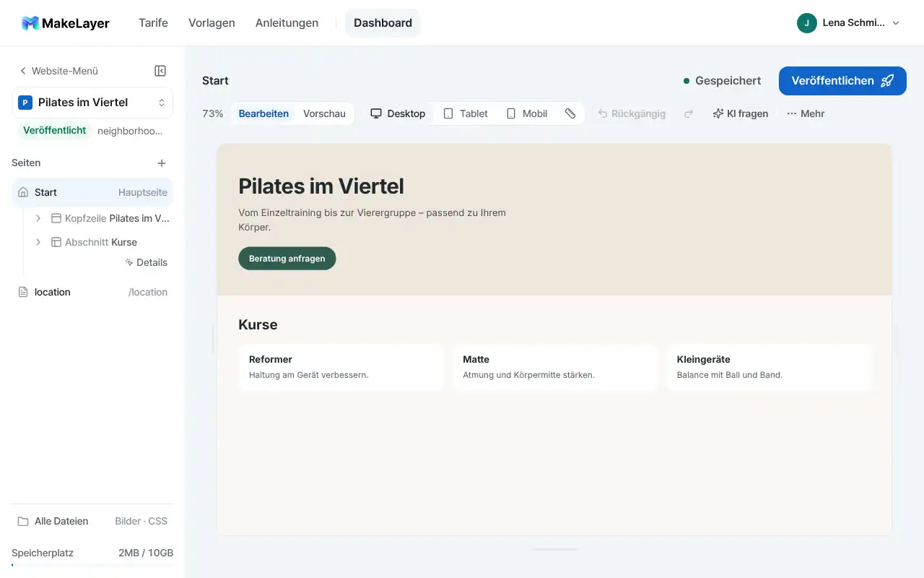Collapse the sidebar panel icon

[160, 71]
